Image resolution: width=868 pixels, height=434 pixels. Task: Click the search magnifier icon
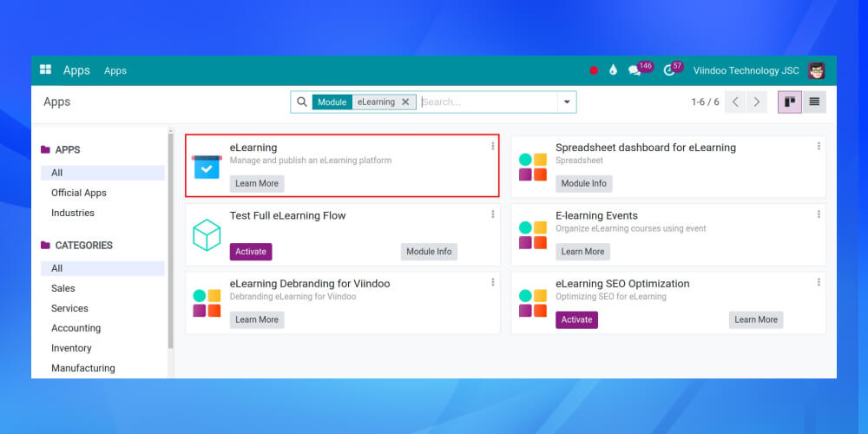point(302,102)
